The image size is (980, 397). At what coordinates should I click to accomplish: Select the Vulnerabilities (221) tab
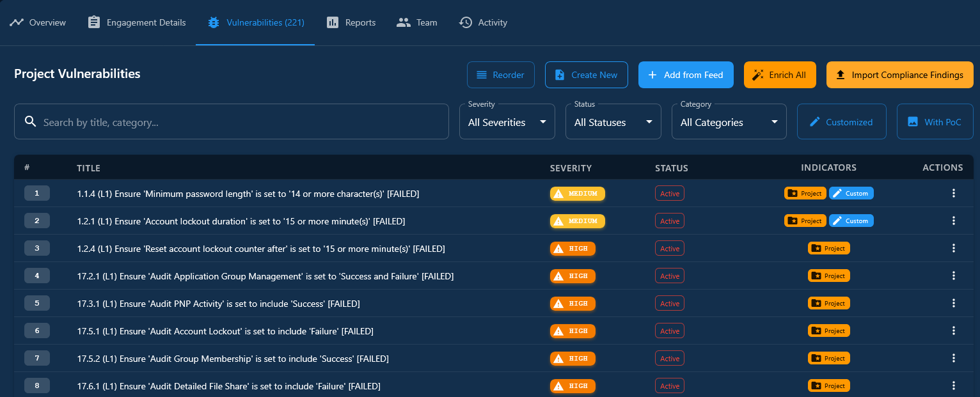[255, 22]
